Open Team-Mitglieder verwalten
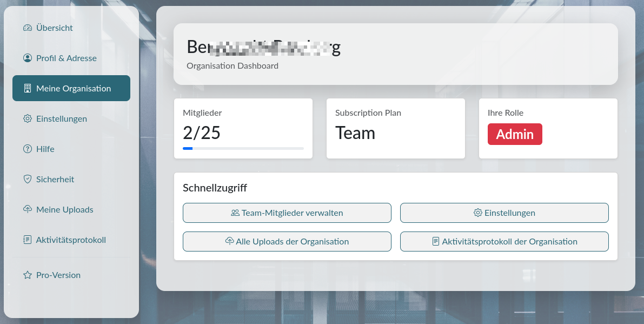644x324 pixels. (287, 213)
